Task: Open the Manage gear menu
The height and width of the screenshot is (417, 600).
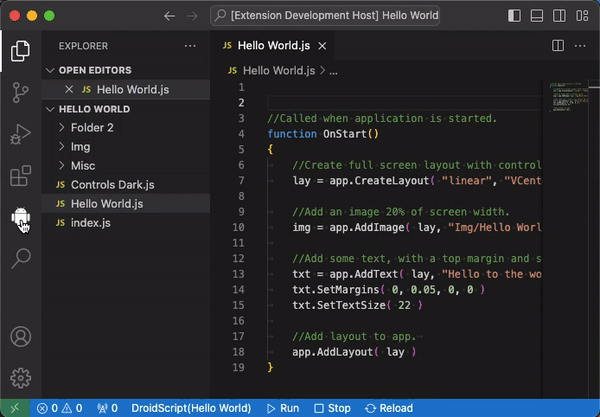Action: [x=21, y=378]
